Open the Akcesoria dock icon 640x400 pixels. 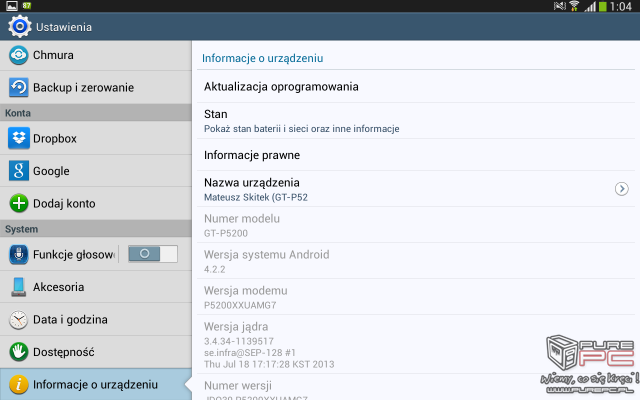[18, 287]
